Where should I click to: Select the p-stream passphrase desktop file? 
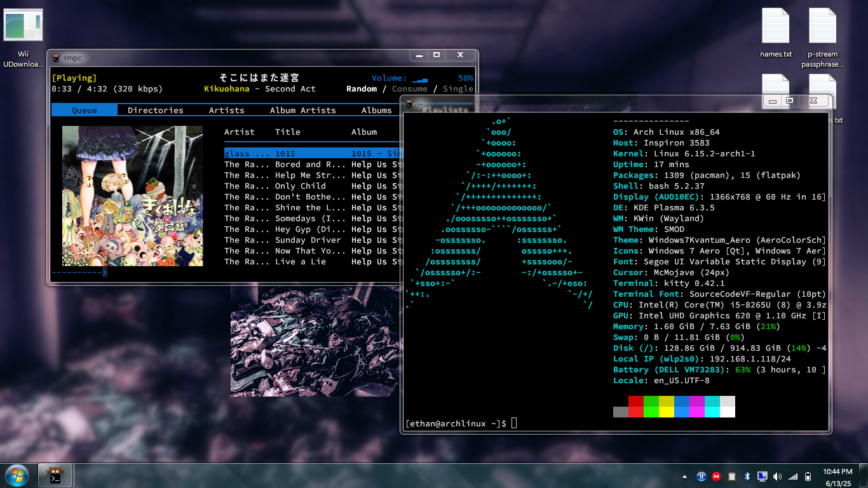point(823,38)
